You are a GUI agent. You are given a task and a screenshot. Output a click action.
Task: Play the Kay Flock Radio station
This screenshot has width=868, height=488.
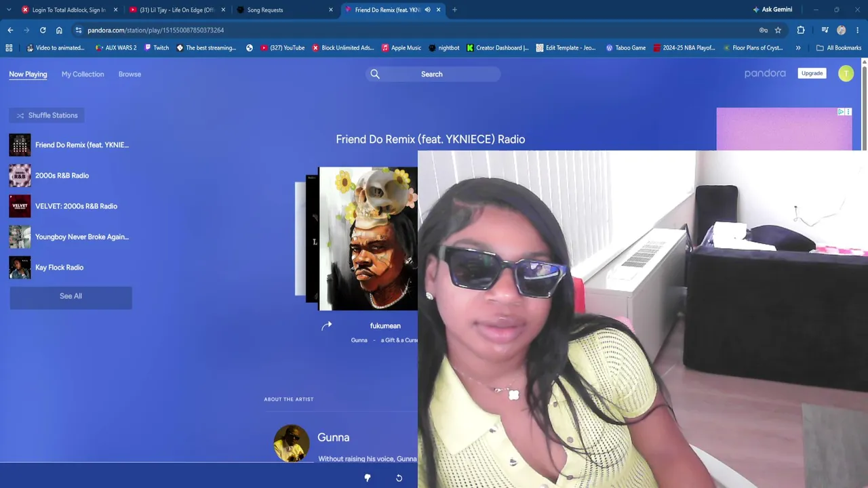coord(47,267)
